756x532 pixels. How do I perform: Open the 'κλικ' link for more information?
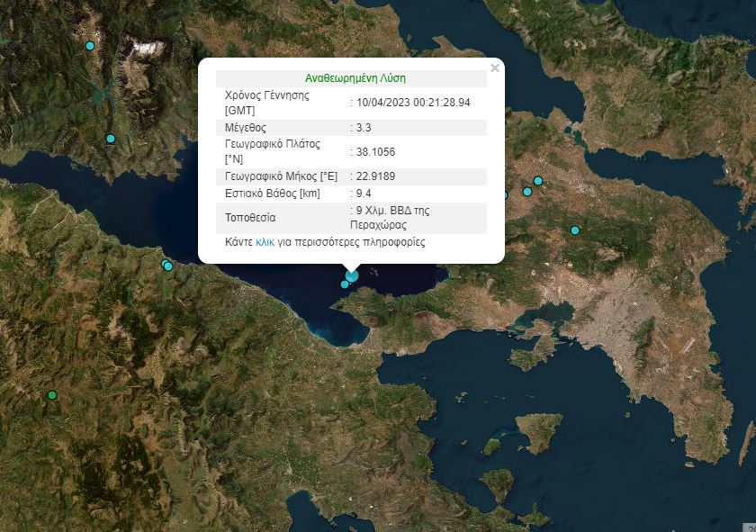[x=265, y=242]
